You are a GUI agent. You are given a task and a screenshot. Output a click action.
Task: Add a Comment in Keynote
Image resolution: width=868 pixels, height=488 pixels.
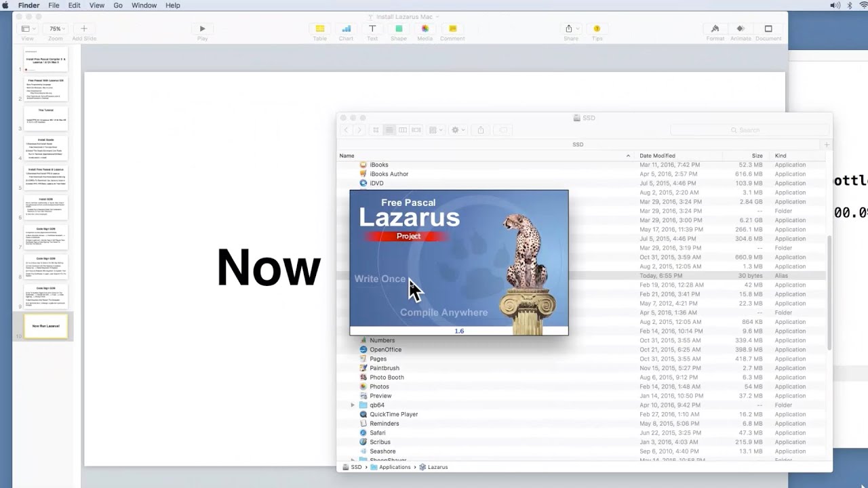coord(452,29)
